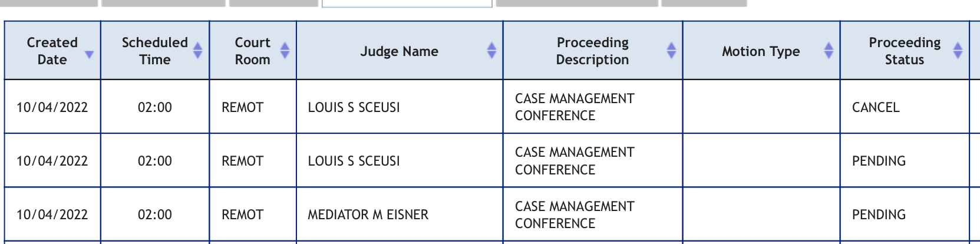Select PENDING status in Eisner row

(x=879, y=215)
